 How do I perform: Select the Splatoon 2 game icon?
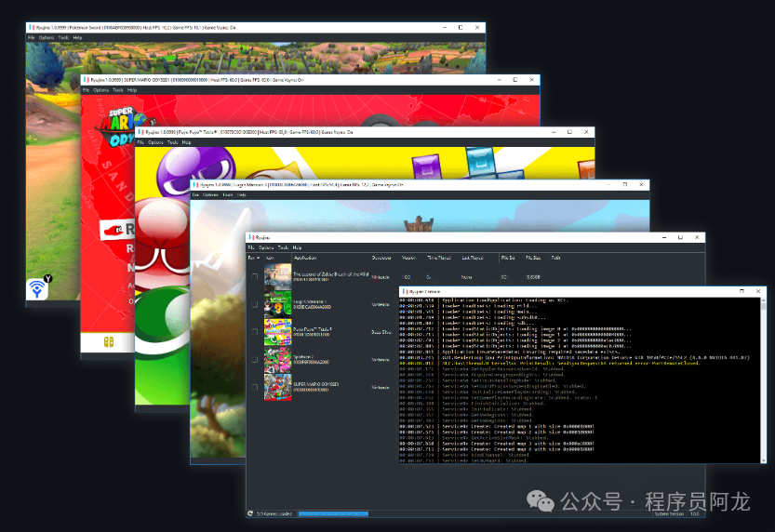[x=277, y=359]
